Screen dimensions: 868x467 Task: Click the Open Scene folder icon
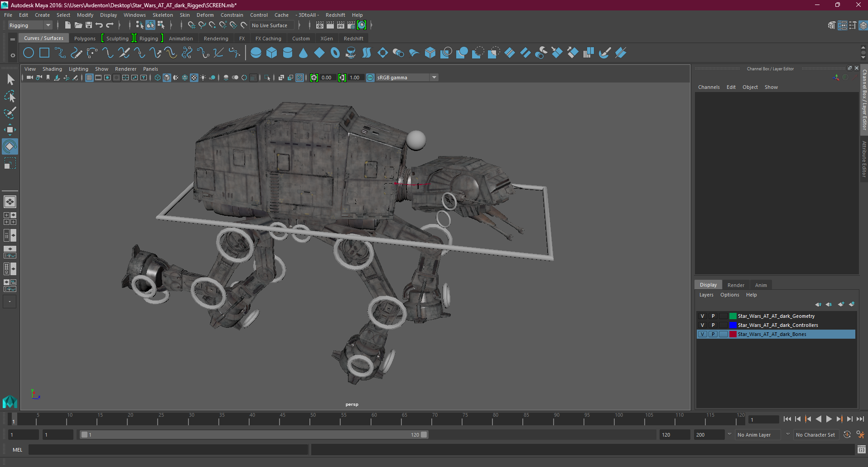coord(78,25)
